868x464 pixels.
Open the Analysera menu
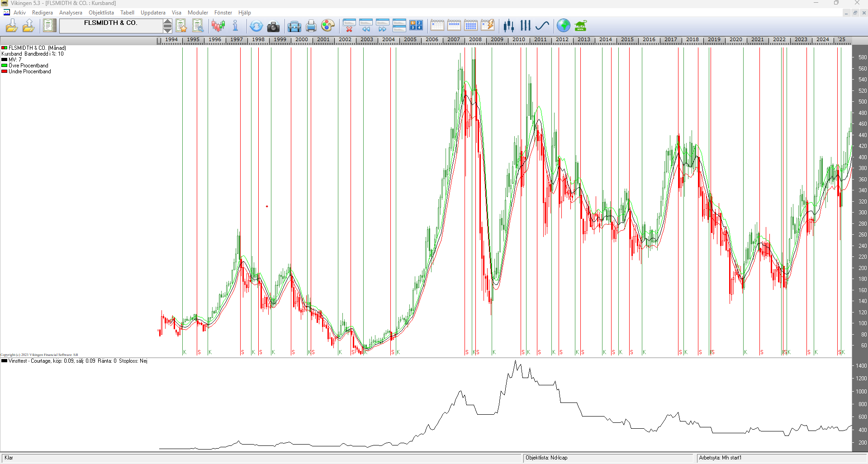pyautogui.click(x=71, y=13)
